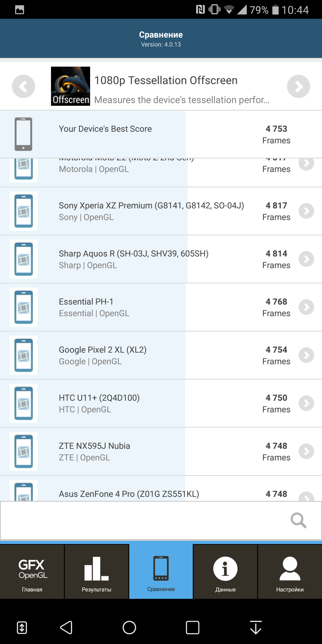Expand Sharp Aquos R details chevron
The height and width of the screenshot is (644, 322).
[x=306, y=259]
